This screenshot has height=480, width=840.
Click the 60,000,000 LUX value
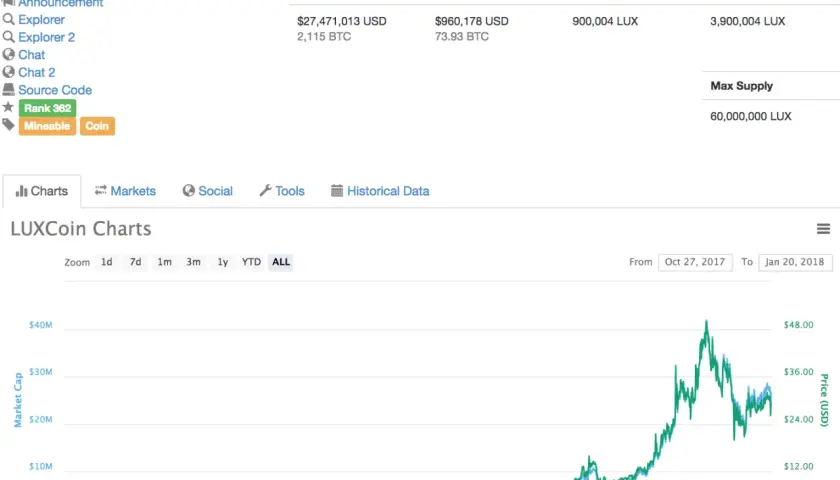tap(751, 116)
